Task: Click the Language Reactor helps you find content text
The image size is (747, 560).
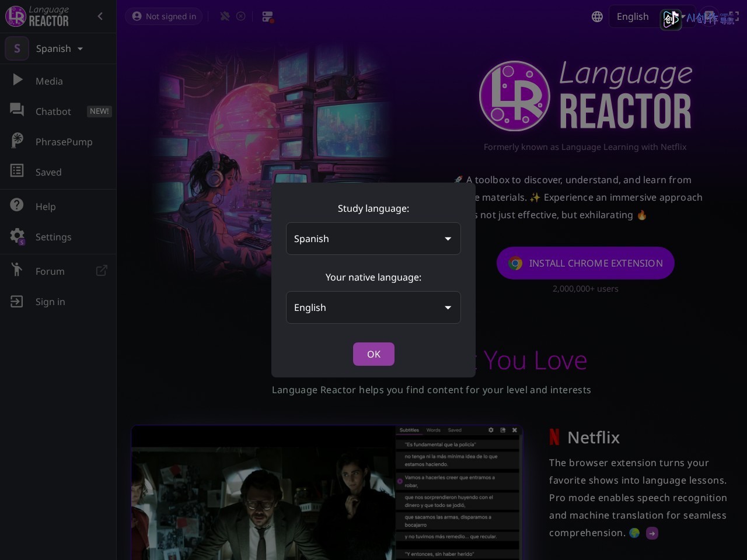Action: [x=431, y=390]
